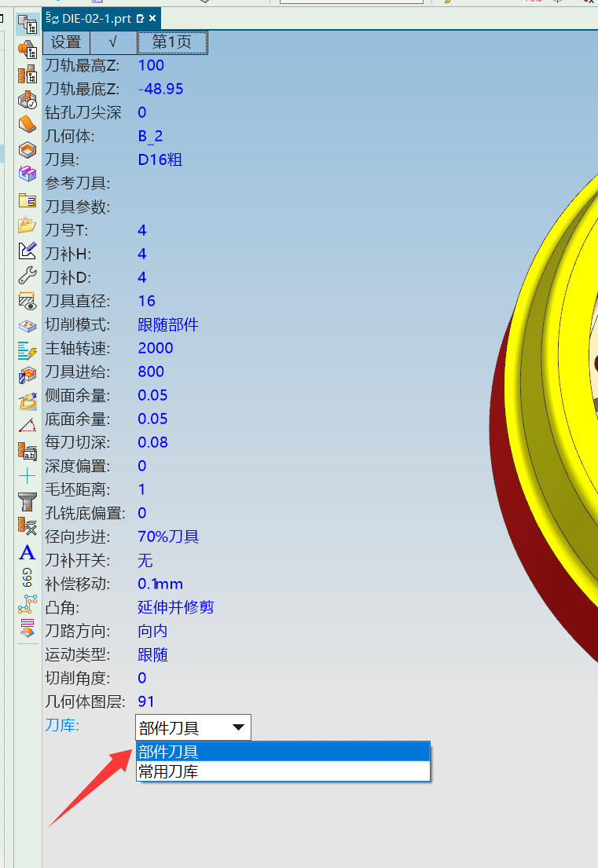Viewport: 598px width, 868px height.
Task: Switch to the Geometry view icon
Action: coord(28,50)
